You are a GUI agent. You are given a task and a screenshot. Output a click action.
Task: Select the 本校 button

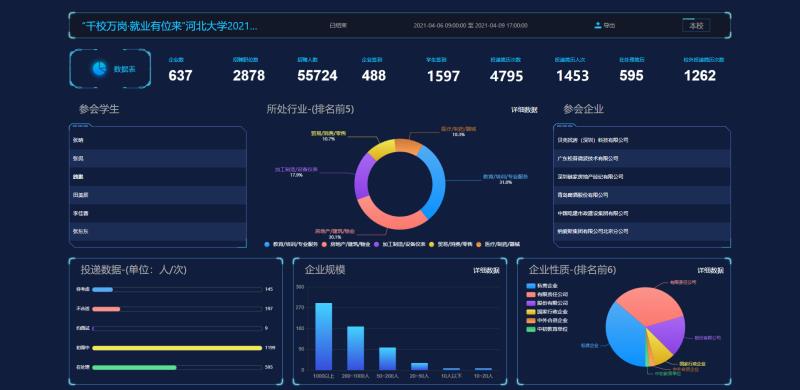(x=696, y=26)
